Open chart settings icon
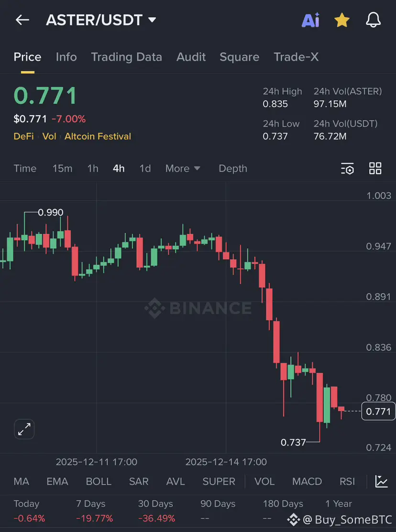Screen dimensions: 396x532 point(347,168)
